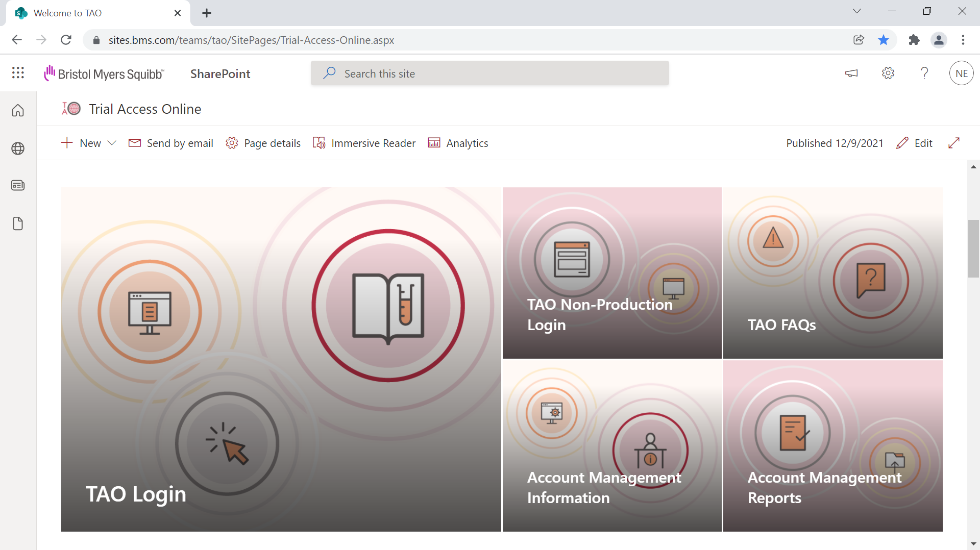The height and width of the screenshot is (550, 980).
Task: Open the megaphone announcements icon
Action: tap(851, 73)
